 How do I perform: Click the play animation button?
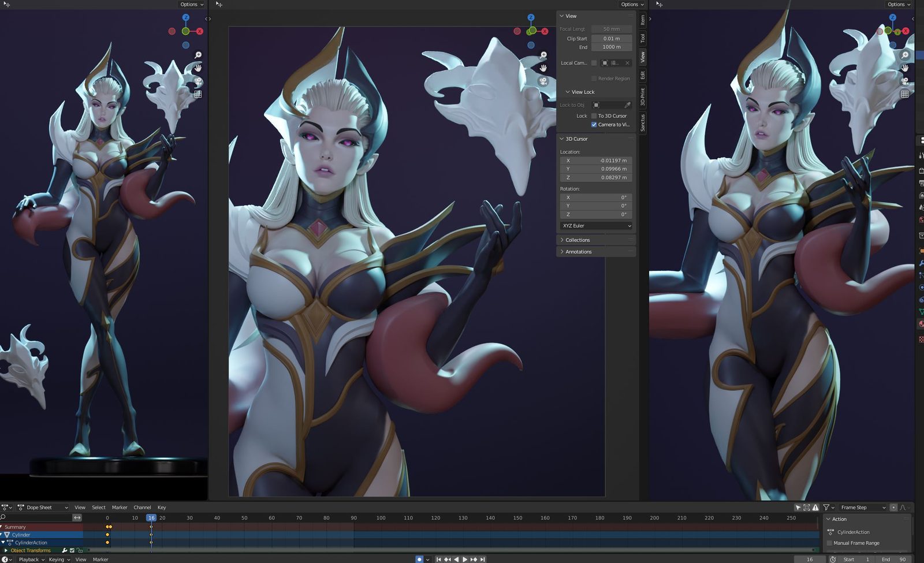pyautogui.click(x=465, y=560)
